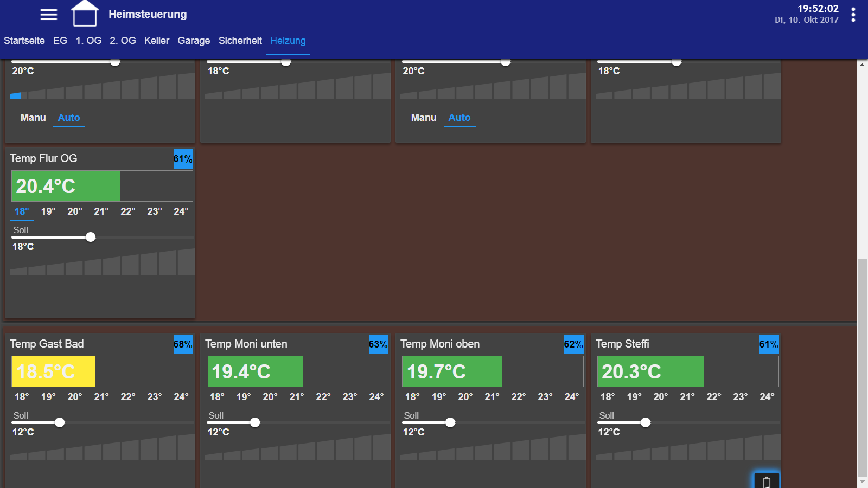Set Temp Flur OG target to 23°

(x=155, y=211)
